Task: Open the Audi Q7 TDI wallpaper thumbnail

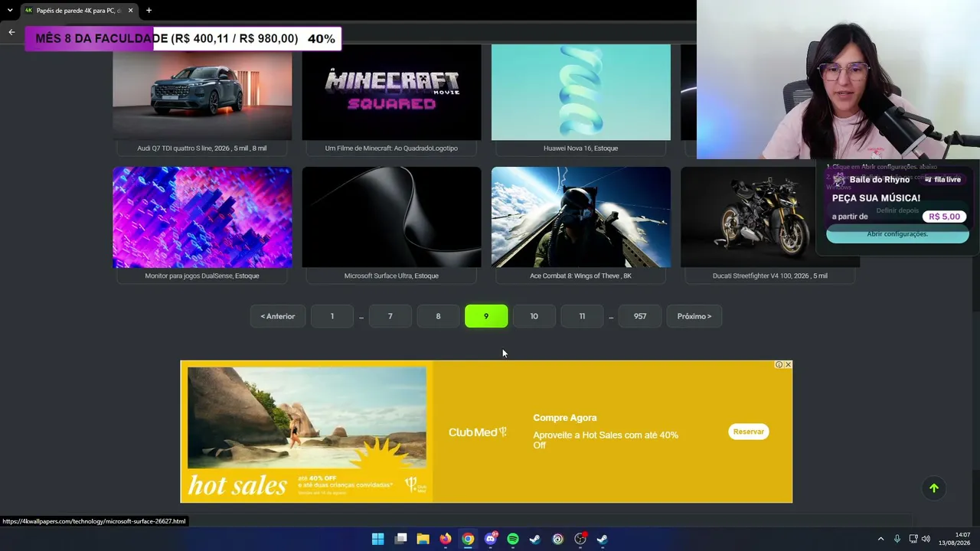Action: (202, 92)
